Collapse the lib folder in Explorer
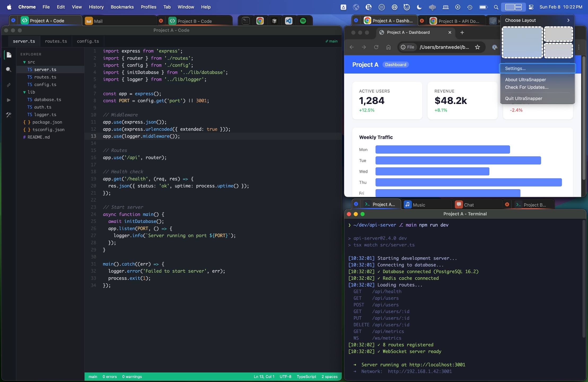The image size is (588, 382). click(24, 92)
